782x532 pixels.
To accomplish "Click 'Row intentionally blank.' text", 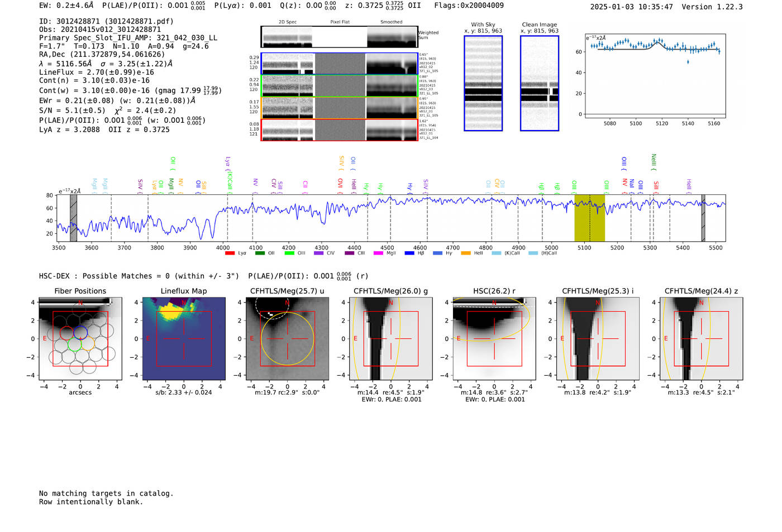I will point(91,502).
